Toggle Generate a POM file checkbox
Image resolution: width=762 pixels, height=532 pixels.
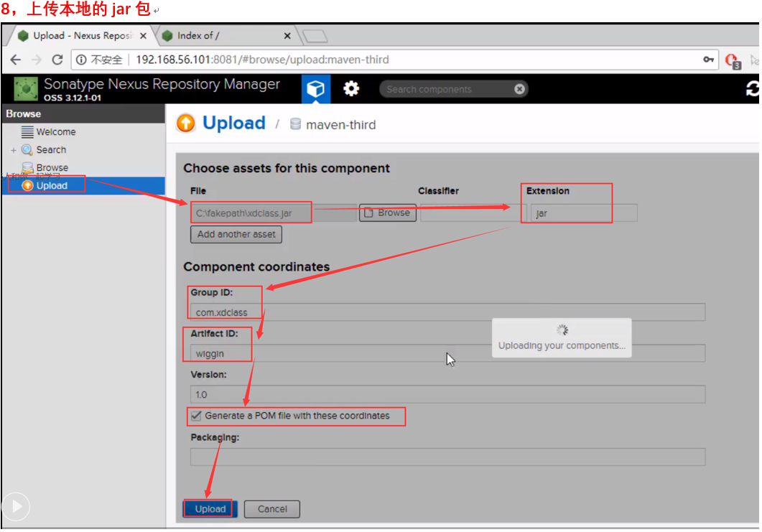click(x=196, y=416)
